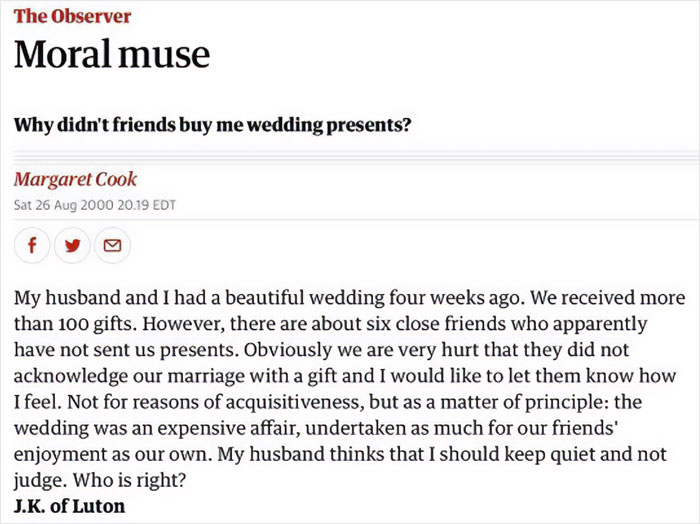Viewport: 700px width, 524px height.
Task: Share the article on Twitter
Action: [x=70, y=246]
